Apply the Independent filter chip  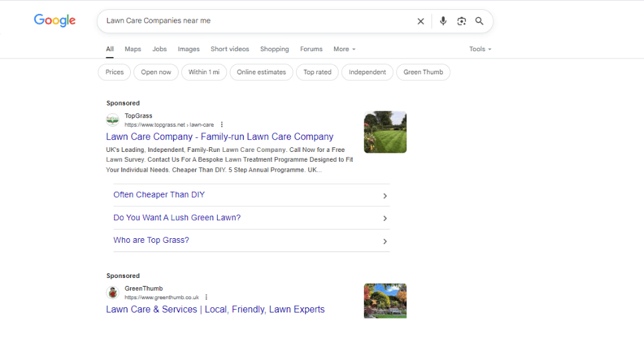tap(367, 72)
